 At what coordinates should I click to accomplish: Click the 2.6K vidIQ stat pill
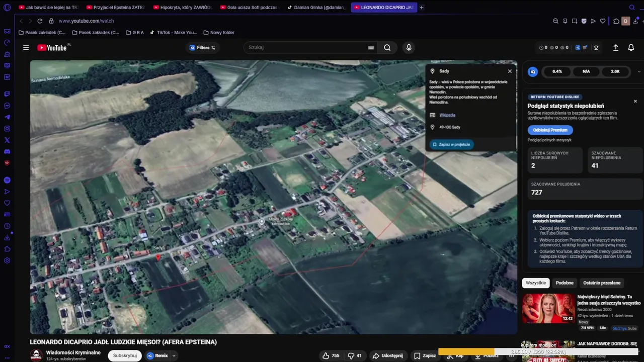tap(615, 71)
